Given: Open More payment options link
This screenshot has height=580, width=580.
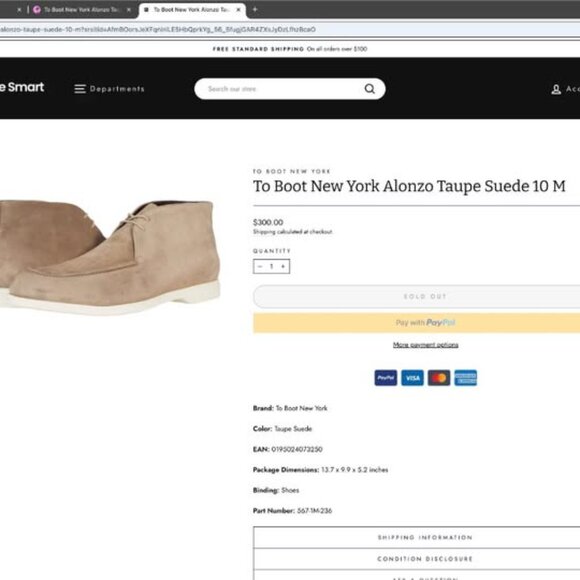Looking at the screenshot, I should [425, 345].
